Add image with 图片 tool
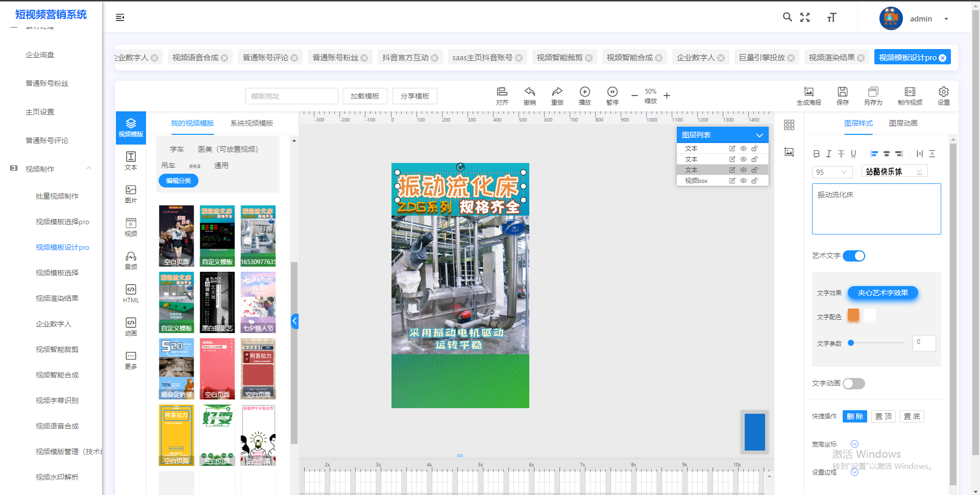The width and height of the screenshot is (980, 495). tap(131, 194)
